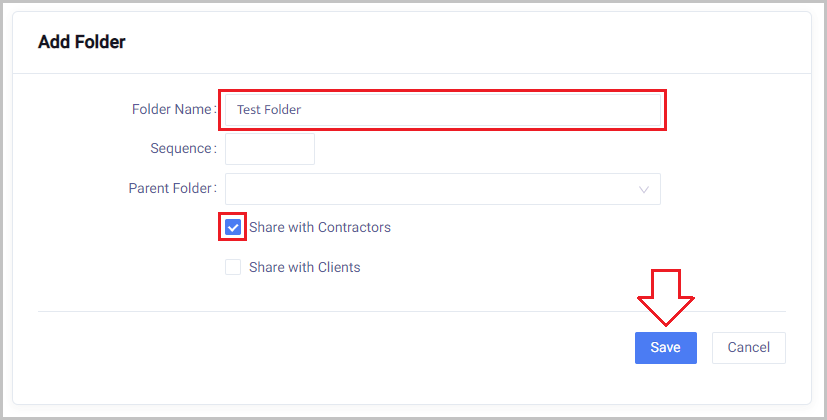
Task: Uncheck the Share with Contractors checkbox
Action: (x=233, y=228)
